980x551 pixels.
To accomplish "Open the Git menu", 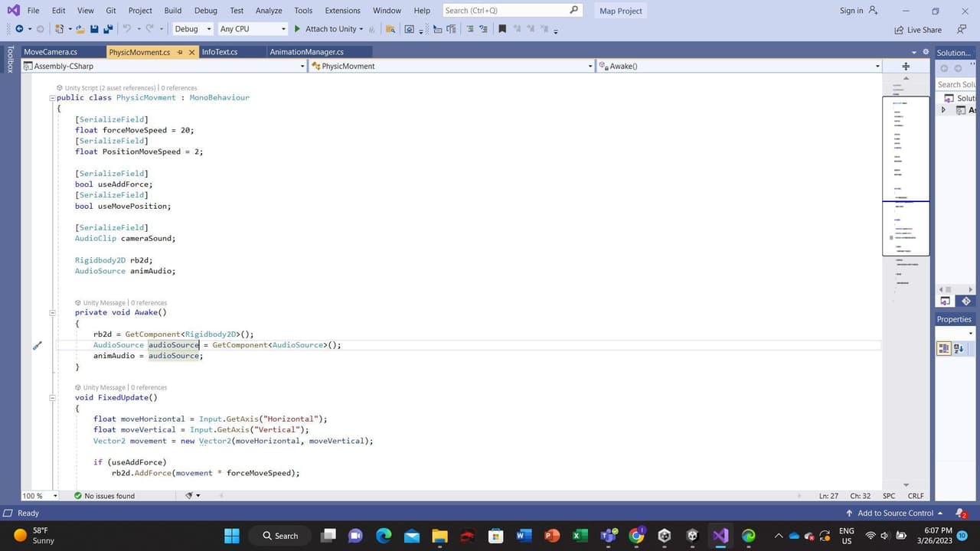I will [111, 11].
